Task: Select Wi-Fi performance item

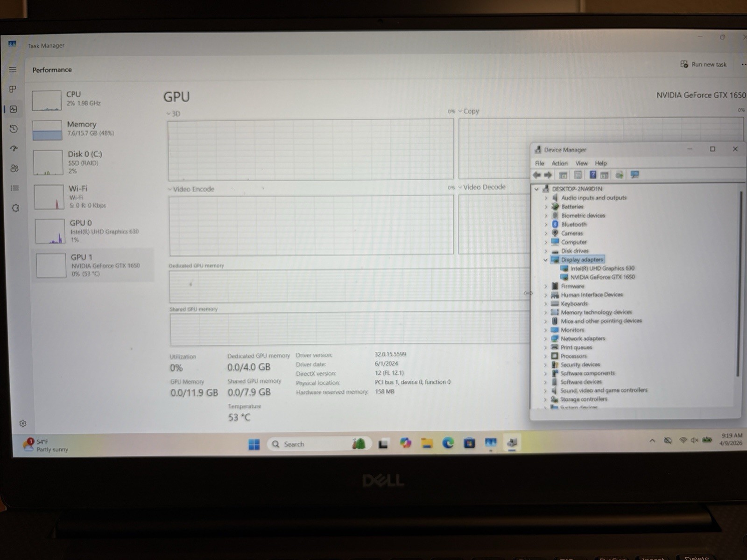Action: (93, 196)
